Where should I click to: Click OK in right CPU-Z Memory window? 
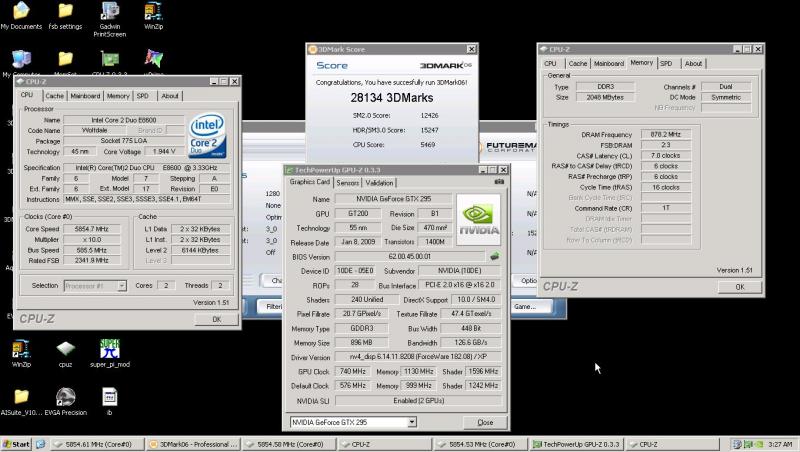[740, 287]
